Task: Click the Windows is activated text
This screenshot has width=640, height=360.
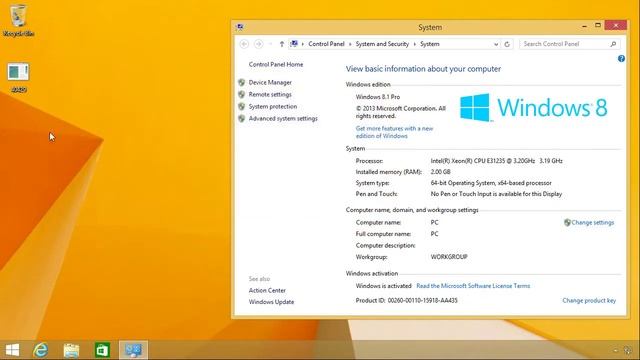Action: 383,286
